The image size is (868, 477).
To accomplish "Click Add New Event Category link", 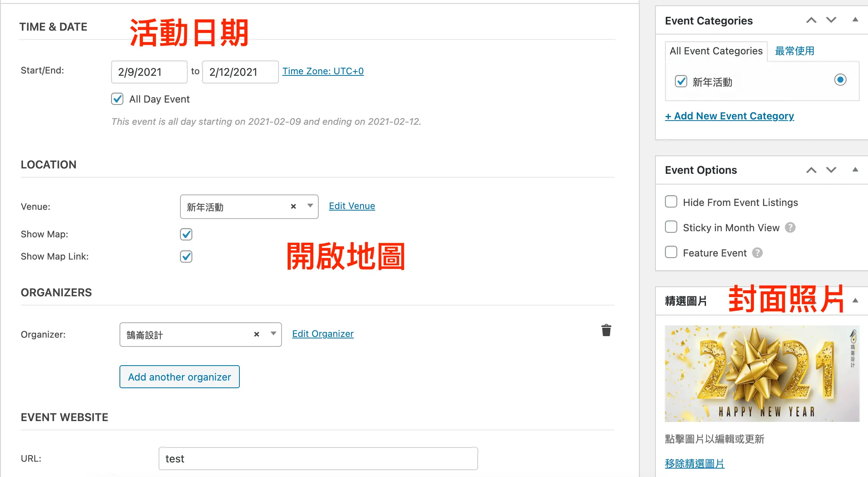I will tap(729, 116).
